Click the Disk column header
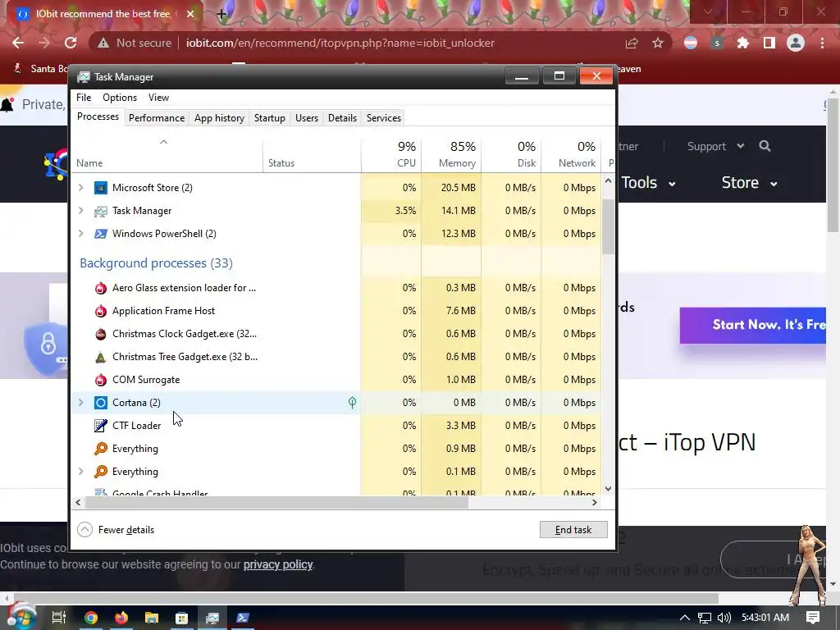This screenshot has width=840, height=630. (x=511, y=154)
